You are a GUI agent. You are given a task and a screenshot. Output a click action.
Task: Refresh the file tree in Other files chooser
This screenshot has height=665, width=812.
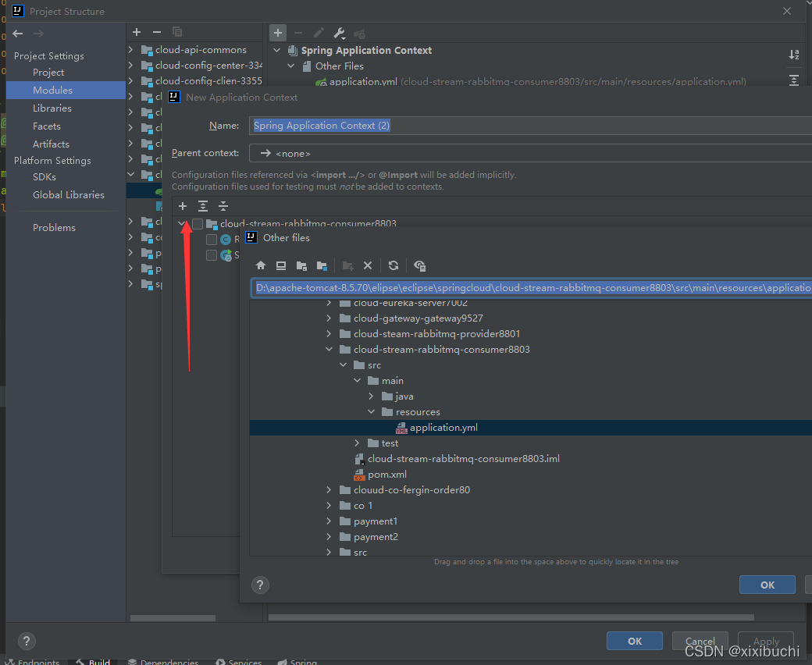pyautogui.click(x=394, y=265)
